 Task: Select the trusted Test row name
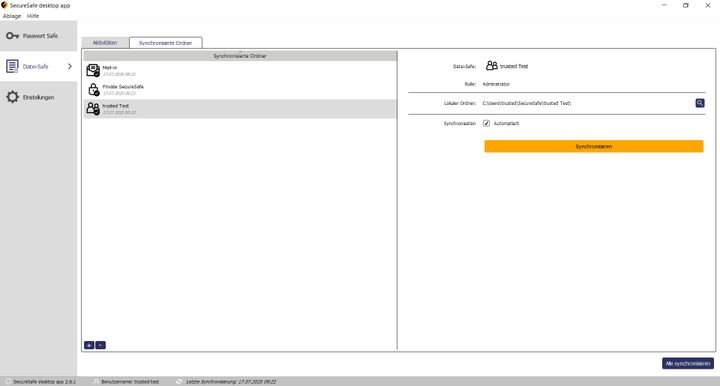click(116, 106)
